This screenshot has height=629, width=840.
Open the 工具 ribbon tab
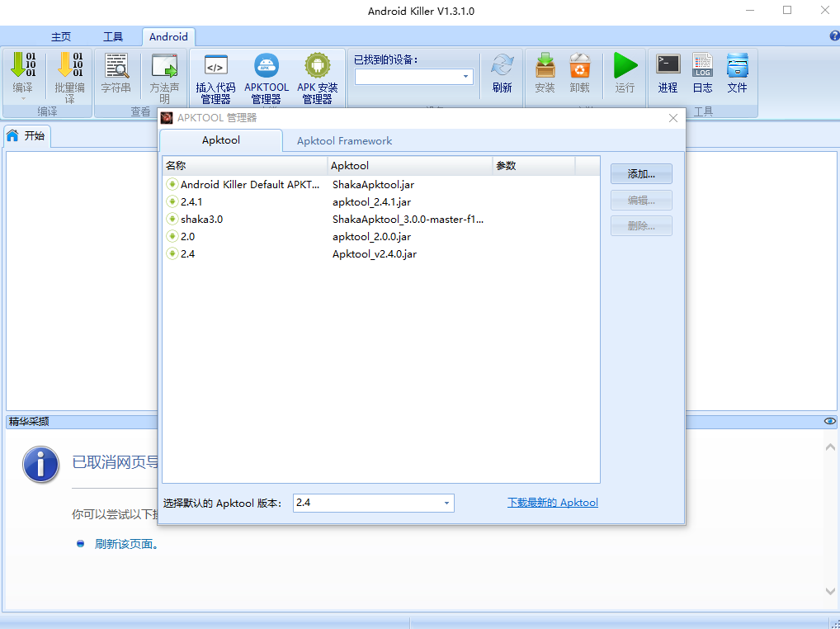coord(113,37)
